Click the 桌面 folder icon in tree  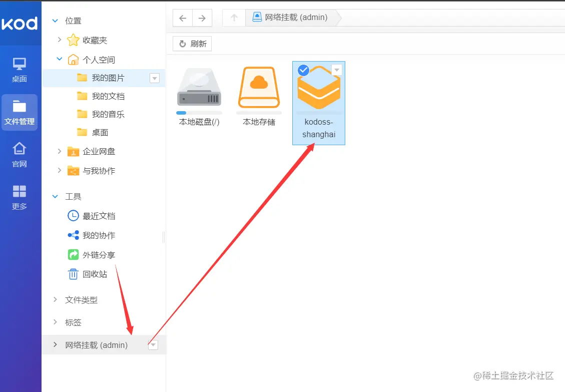[82, 132]
